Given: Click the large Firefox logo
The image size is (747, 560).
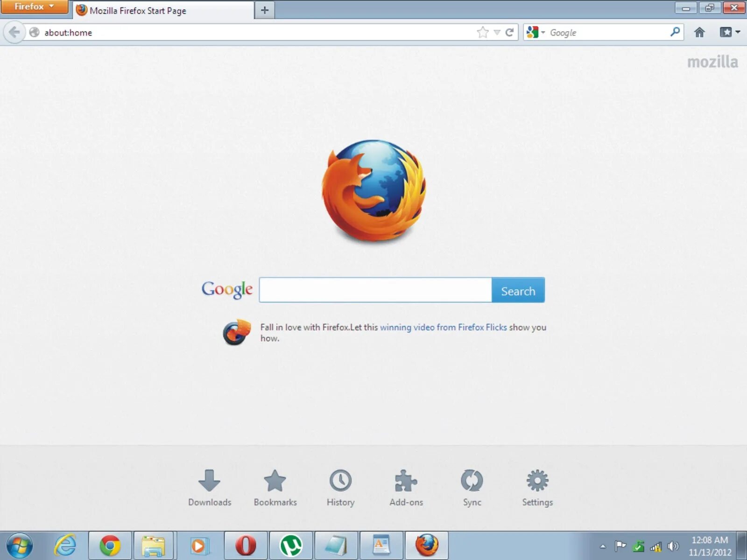Looking at the screenshot, I should (x=373, y=191).
